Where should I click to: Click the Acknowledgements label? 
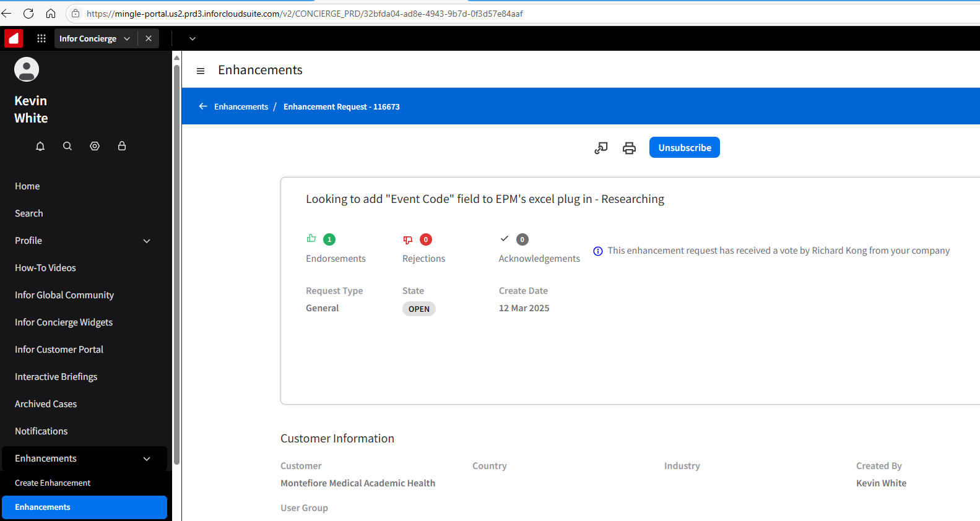539,259
